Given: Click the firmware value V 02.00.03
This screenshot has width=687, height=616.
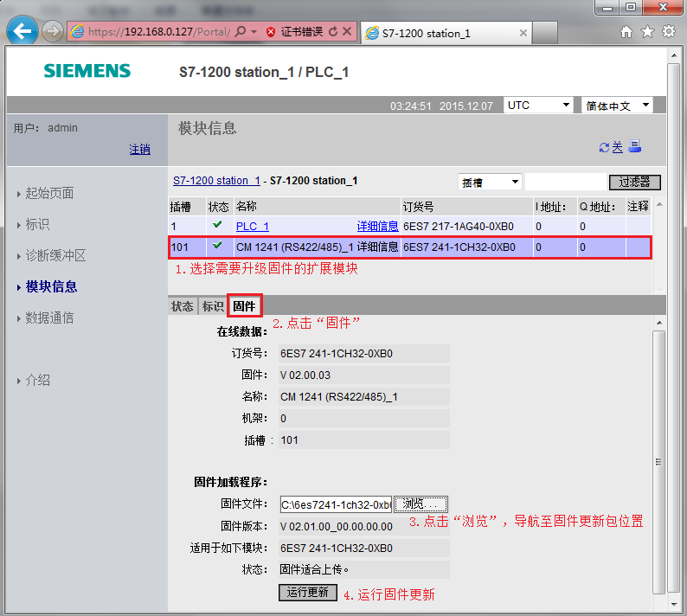Looking at the screenshot, I should (305, 375).
